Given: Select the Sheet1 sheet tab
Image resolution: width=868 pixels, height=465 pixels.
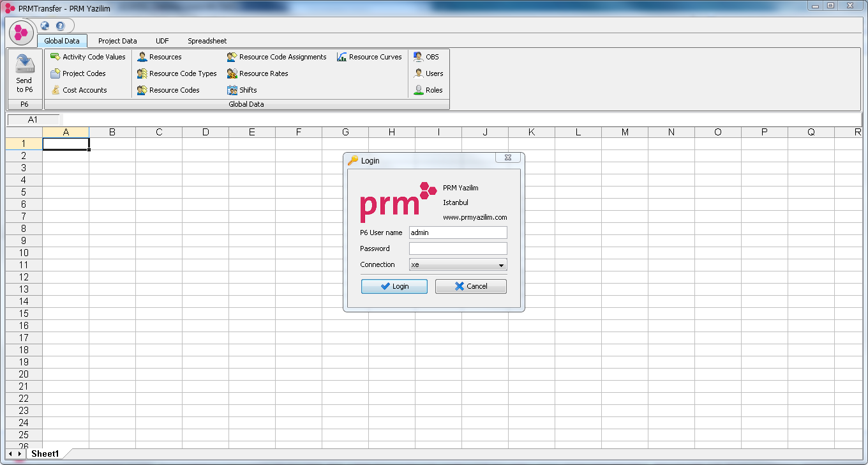Looking at the screenshot, I should click(x=45, y=454).
